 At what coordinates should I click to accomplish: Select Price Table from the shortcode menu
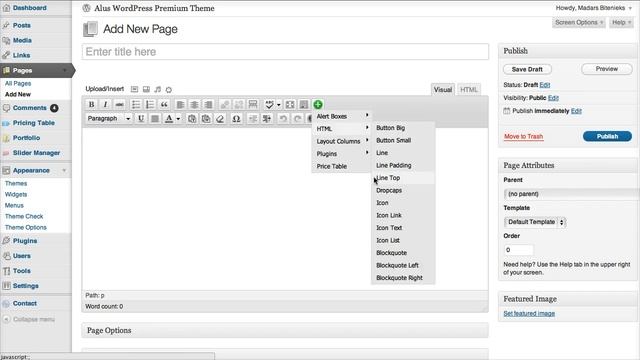(342, 166)
